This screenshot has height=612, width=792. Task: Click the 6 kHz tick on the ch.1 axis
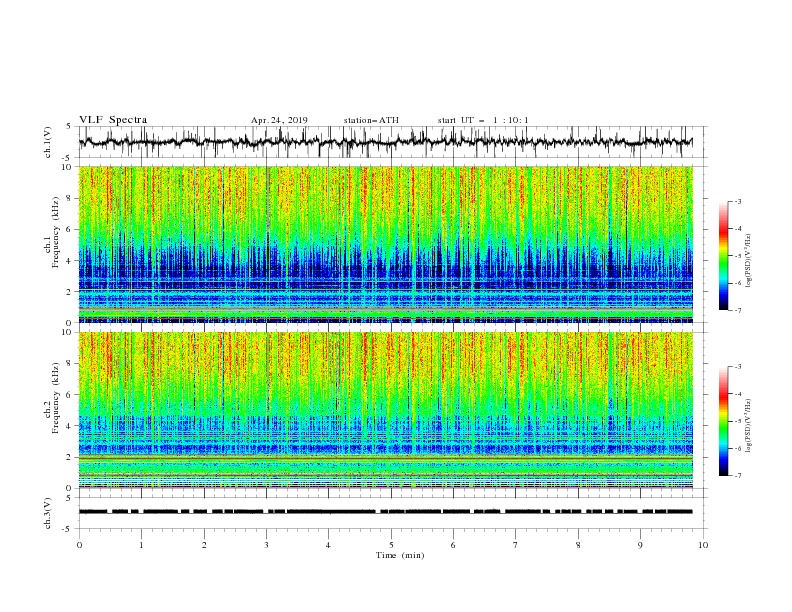coord(70,229)
